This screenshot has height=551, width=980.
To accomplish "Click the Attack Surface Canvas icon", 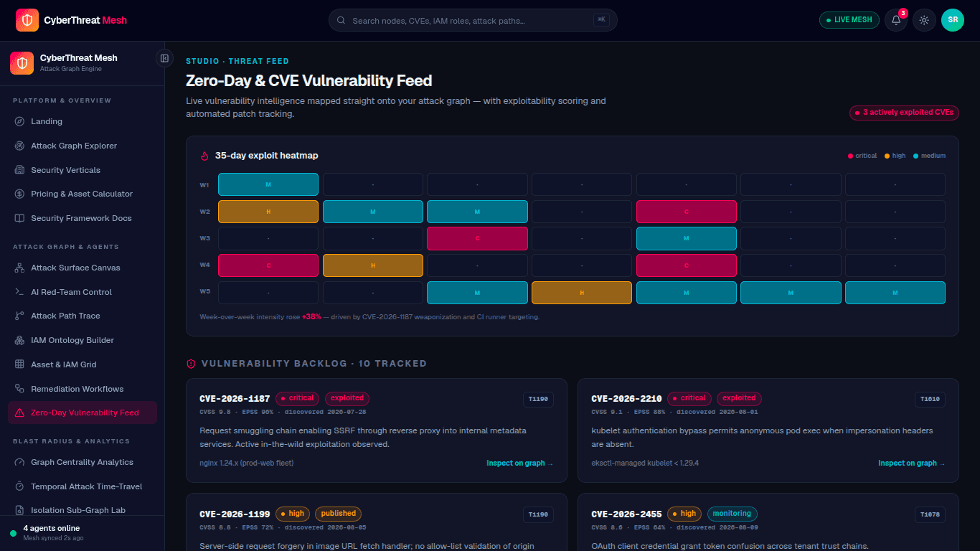I will [x=19, y=268].
